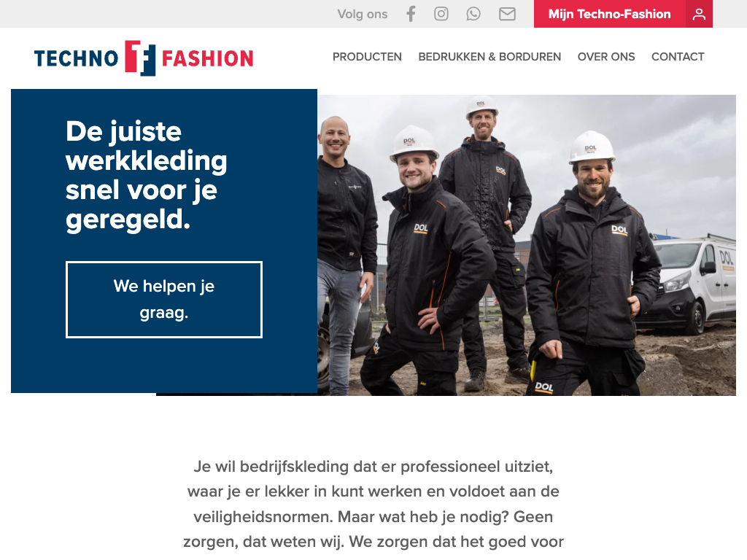The height and width of the screenshot is (560, 747).
Task: Go to the Over Ons page
Action: tap(606, 57)
